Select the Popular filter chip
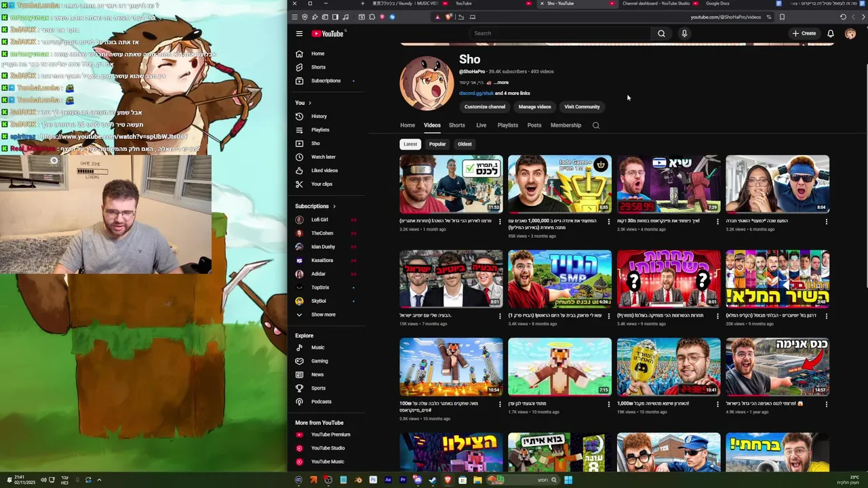This screenshot has height=488, width=868. (x=437, y=144)
